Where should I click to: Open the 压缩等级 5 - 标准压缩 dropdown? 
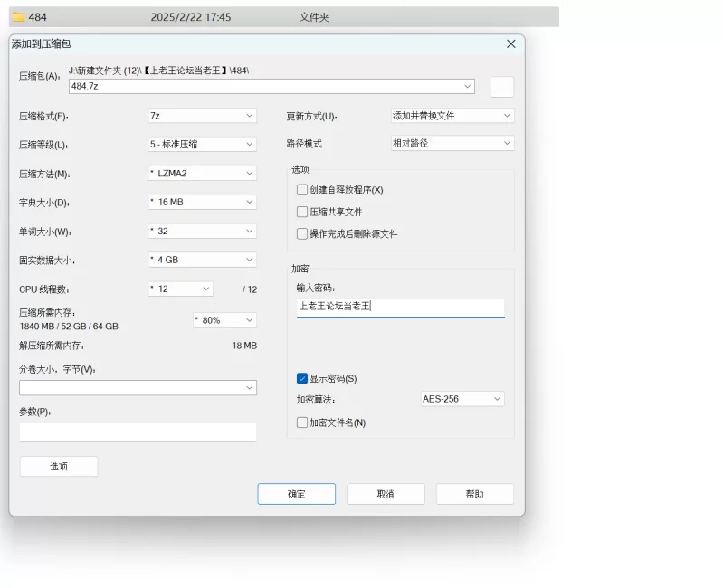(x=202, y=145)
